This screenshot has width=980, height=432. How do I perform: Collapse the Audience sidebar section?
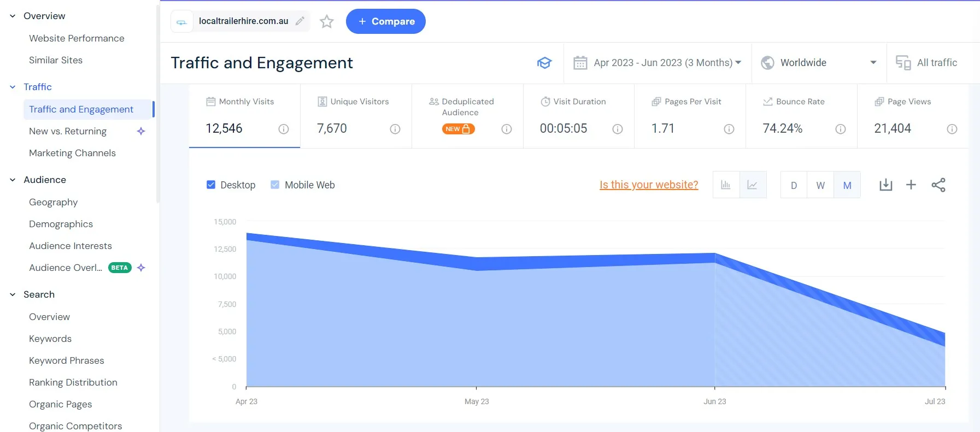click(13, 180)
